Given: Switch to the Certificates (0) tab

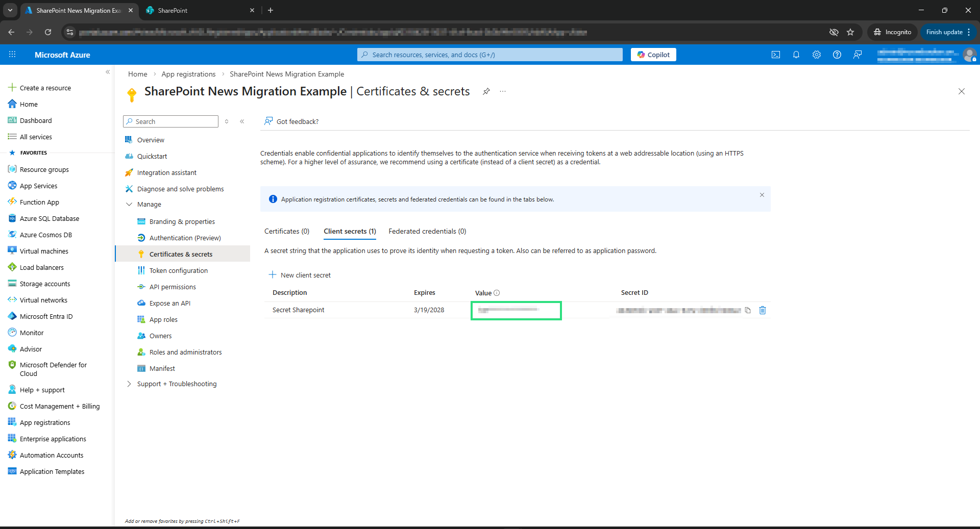Looking at the screenshot, I should [286, 231].
